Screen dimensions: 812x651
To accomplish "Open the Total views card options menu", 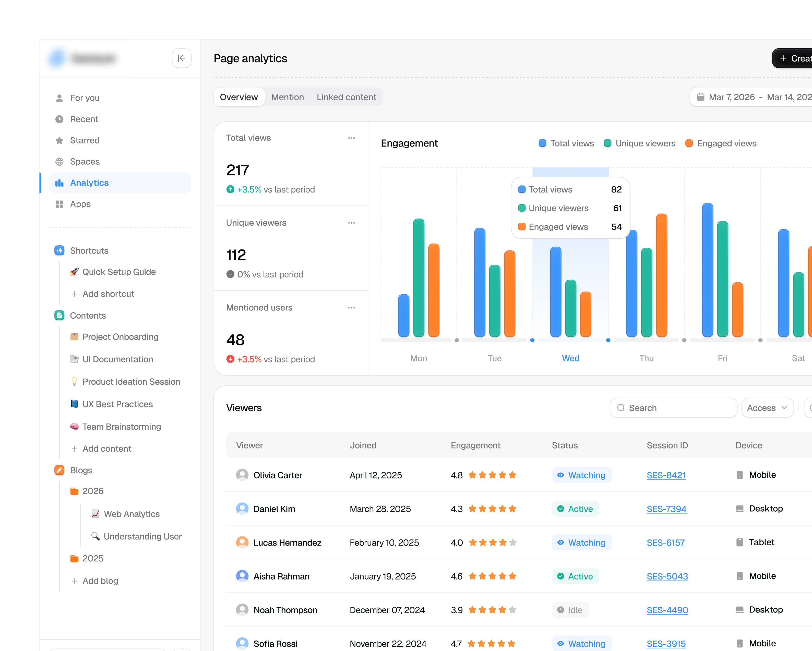I will click(x=351, y=138).
